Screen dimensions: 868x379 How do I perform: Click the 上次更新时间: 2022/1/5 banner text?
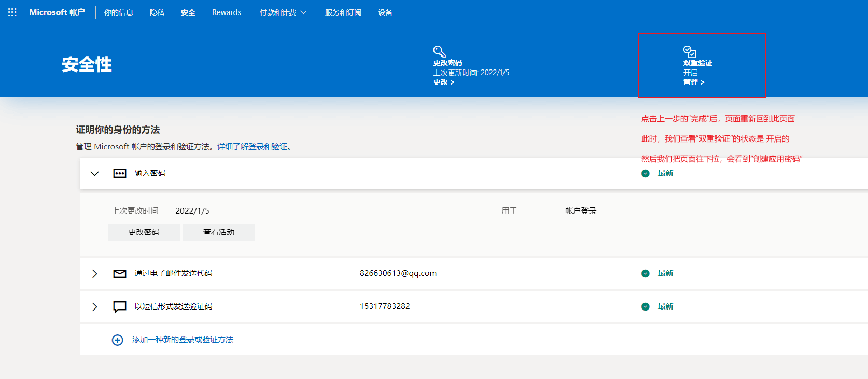click(471, 73)
